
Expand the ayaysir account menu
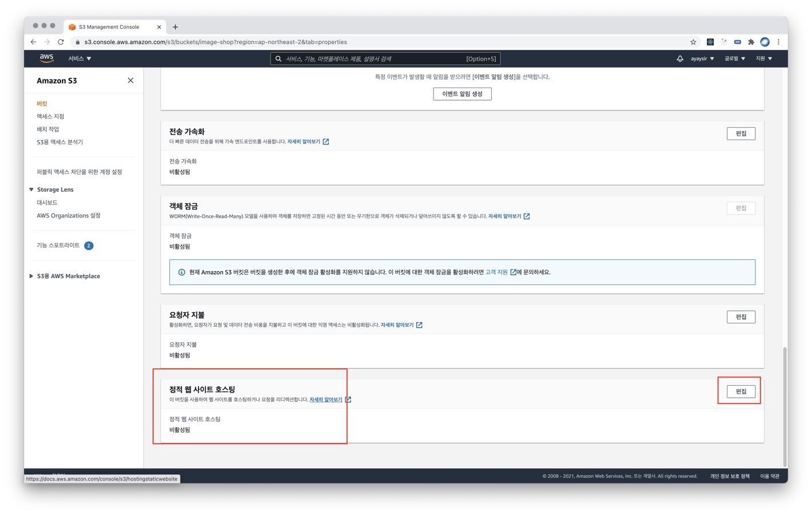702,58
